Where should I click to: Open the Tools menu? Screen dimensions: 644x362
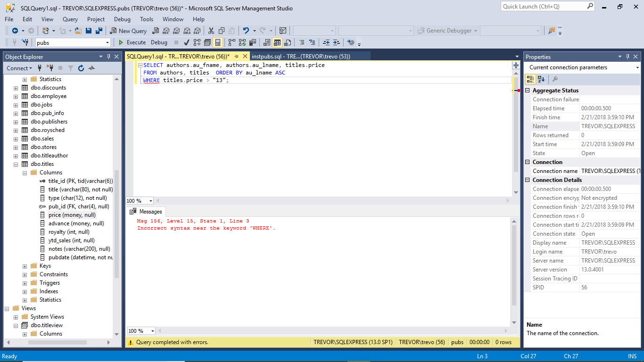point(147,19)
